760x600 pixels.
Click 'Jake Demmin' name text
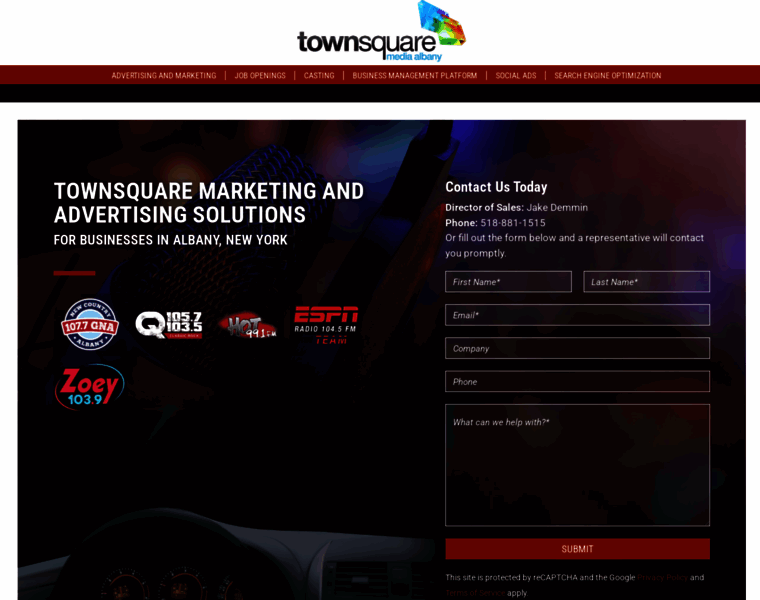557,207
